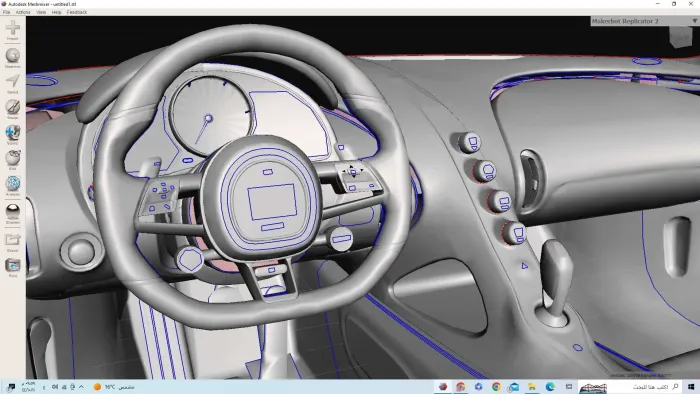Image resolution: width=700 pixels, height=394 pixels.
Task: Open Task View from the taskbar
Action: (x=569, y=387)
